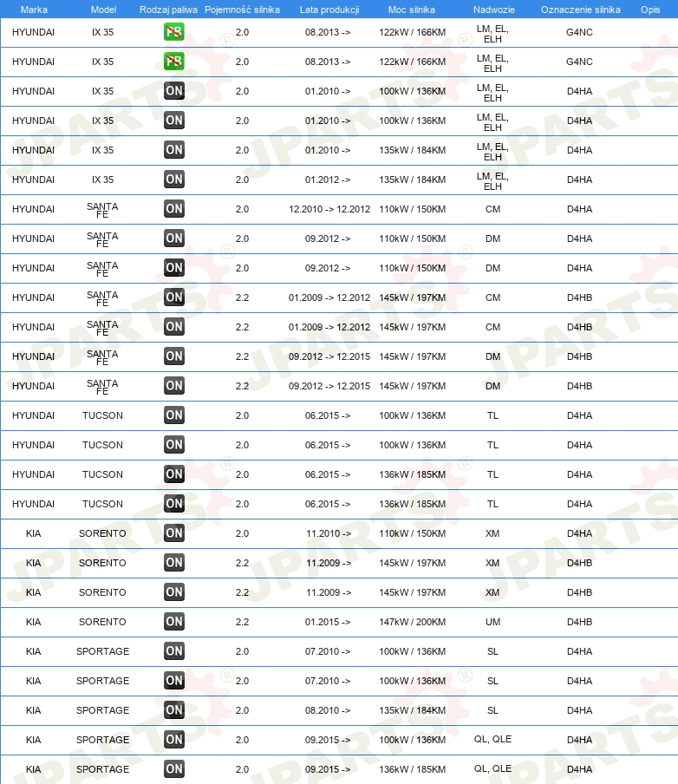This screenshot has width=678, height=784.
Task: Click the '11.2010 ->' date in the Sorento row
Action: (x=329, y=533)
